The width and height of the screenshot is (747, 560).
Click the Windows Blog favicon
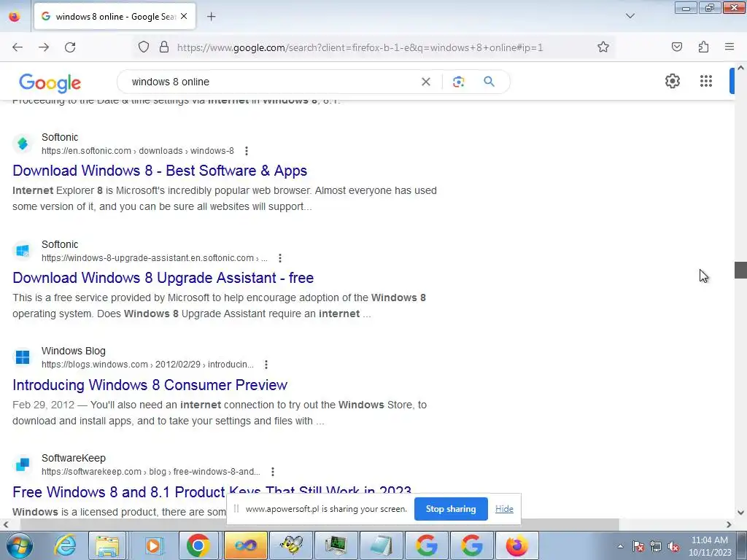click(23, 357)
